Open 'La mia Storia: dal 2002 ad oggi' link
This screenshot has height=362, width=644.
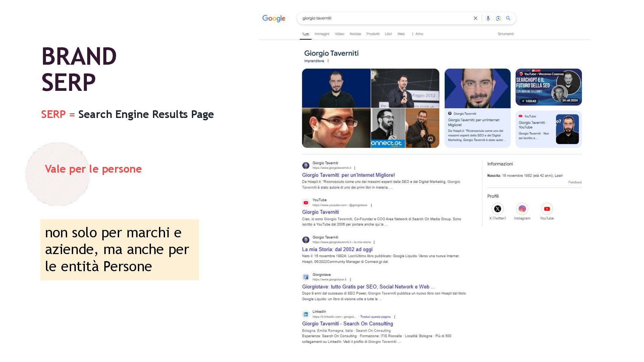(x=337, y=249)
